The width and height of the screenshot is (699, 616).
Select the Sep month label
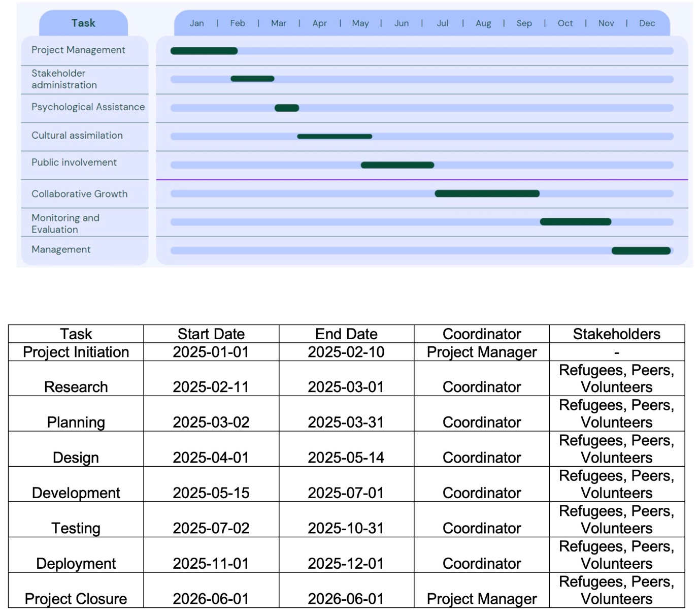click(524, 23)
